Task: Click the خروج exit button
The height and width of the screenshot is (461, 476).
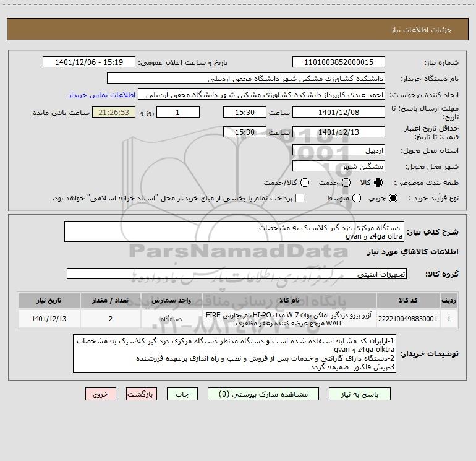Action: (101, 394)
